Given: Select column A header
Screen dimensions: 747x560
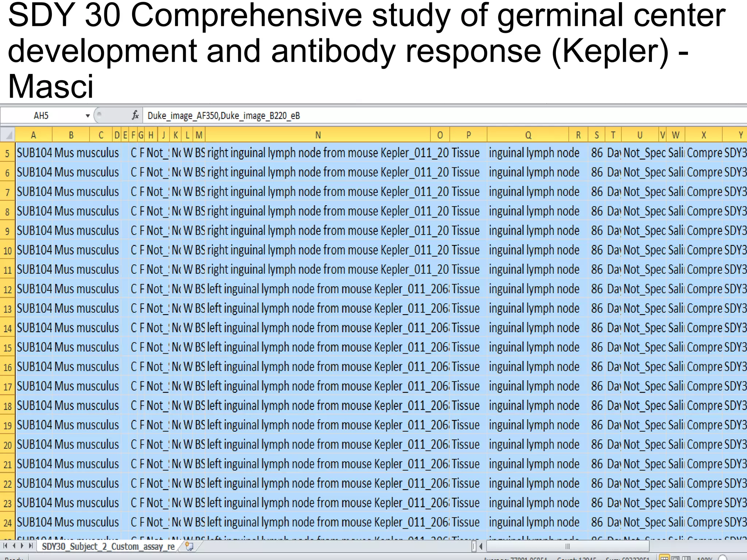Looking at the screenshot, I should (34, 135).
